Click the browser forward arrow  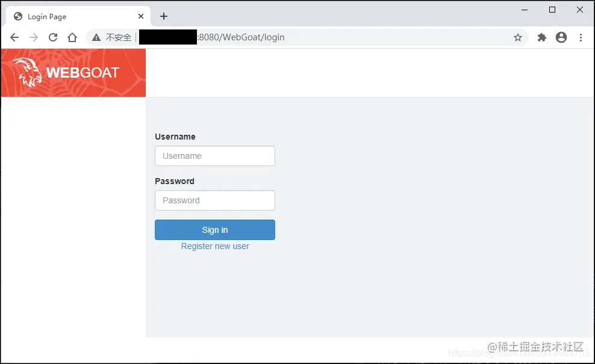[x=34, y=37]
